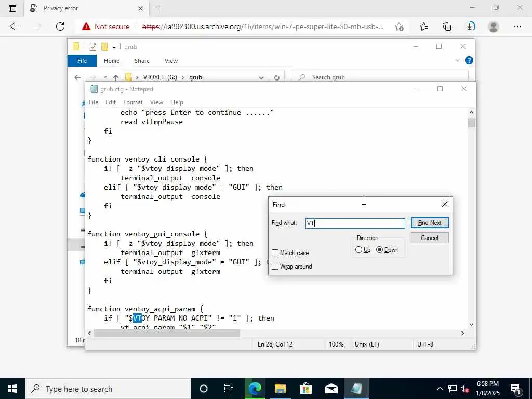Click the Find what text field
Viewport: 532px width, 399px height.
click(x=355, y=223)
